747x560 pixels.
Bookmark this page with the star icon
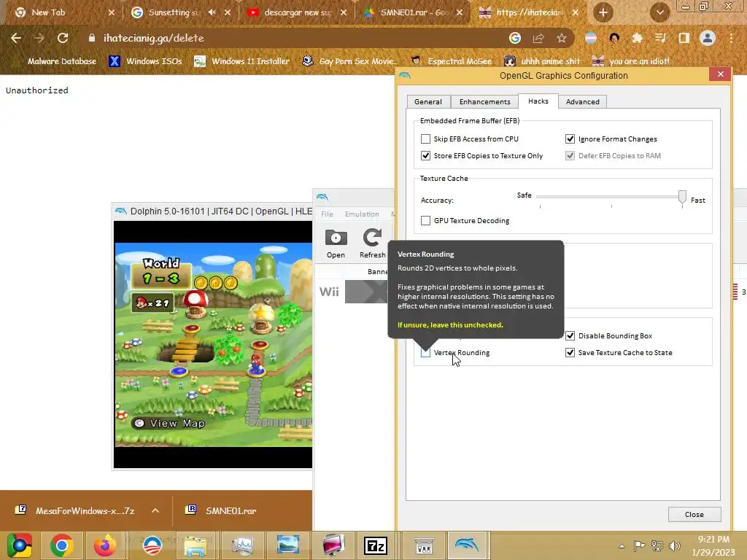point(562,38)
